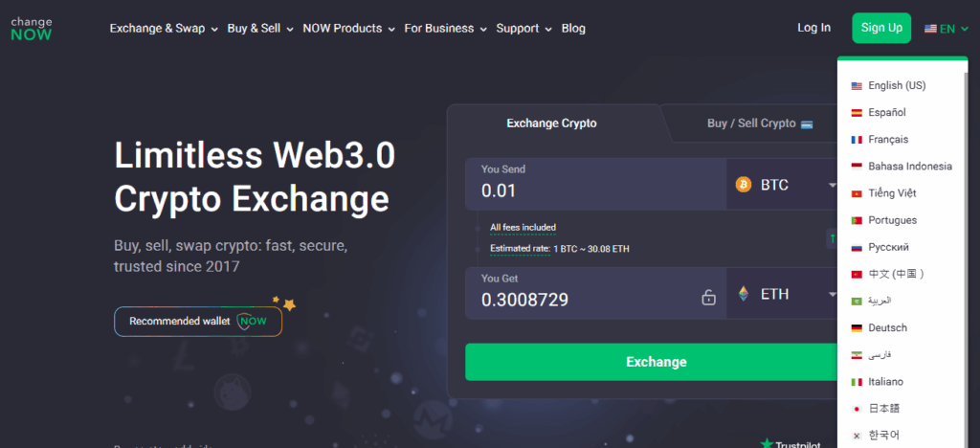Switch to the Exchange Crypto tab

(x=551, y=123)
